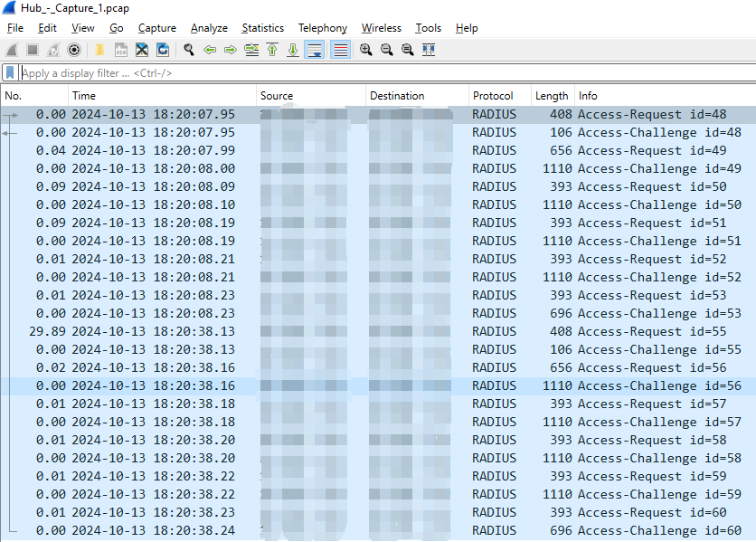The width and height of the screenshot is (756, 542).
Task: Jump to the last packet
Action: 292,50
